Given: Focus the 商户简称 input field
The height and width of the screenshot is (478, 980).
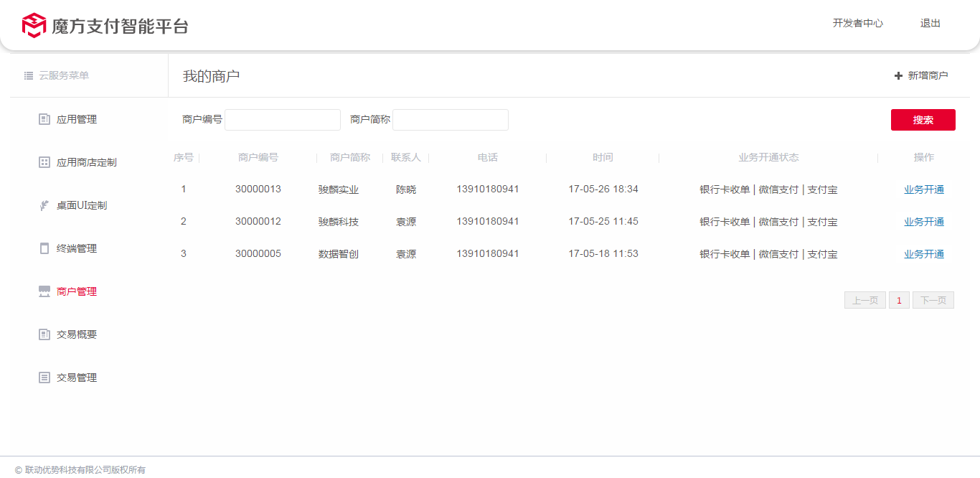Looking at the screenshot, I should point(451,120).
